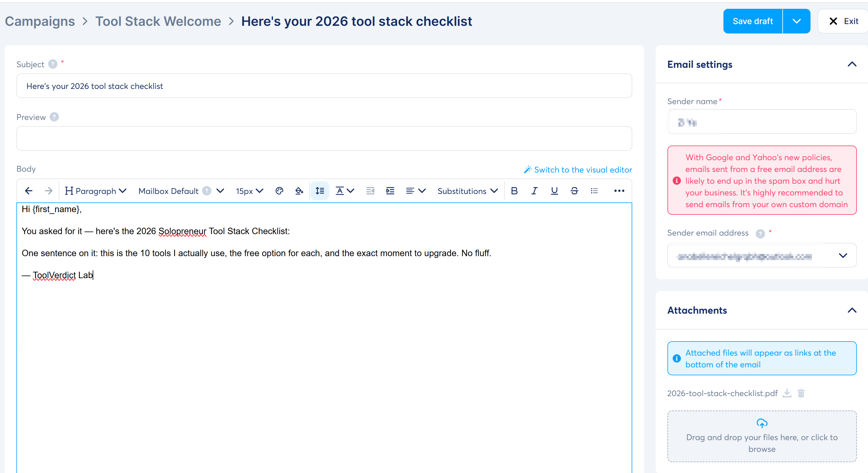The height and width of the screenshot is (473, 868).
Task: Click the increase indent icon
Action: click(390, 191)
